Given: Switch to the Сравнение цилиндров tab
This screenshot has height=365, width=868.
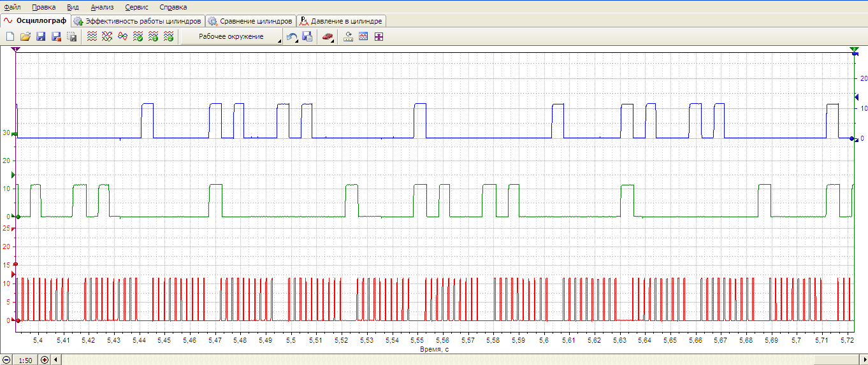Looking at the screenshot, I should (x=251, y=21).
